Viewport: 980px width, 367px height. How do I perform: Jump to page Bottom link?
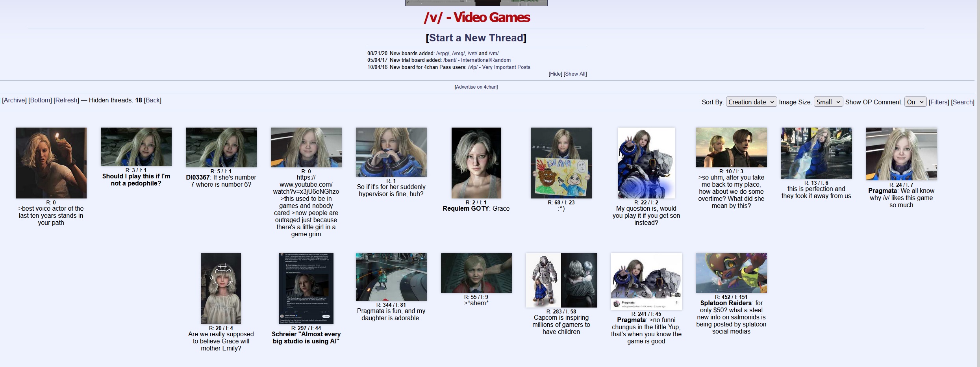[40, 100]
